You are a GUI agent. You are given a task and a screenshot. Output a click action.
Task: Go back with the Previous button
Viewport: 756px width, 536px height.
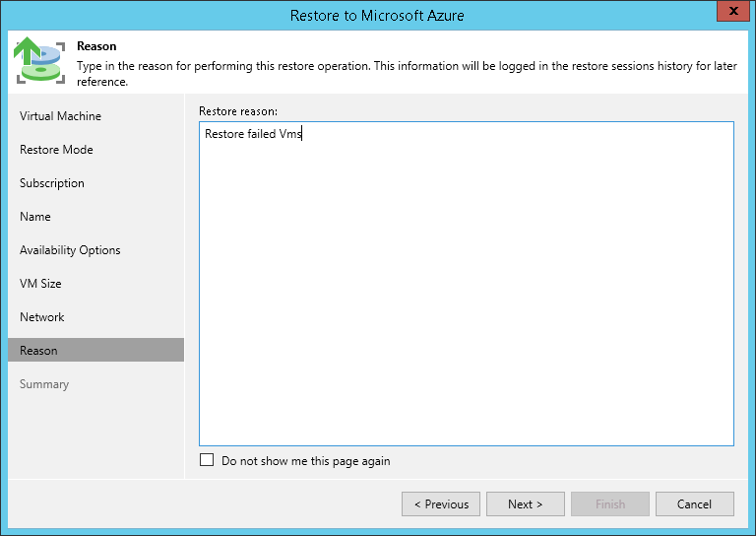(441, 504)
